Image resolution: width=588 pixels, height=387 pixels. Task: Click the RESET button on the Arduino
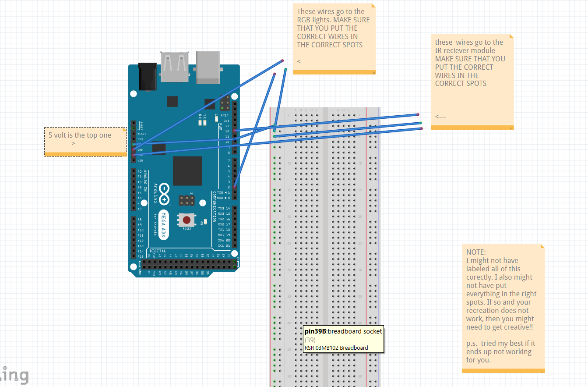point(186,220)
